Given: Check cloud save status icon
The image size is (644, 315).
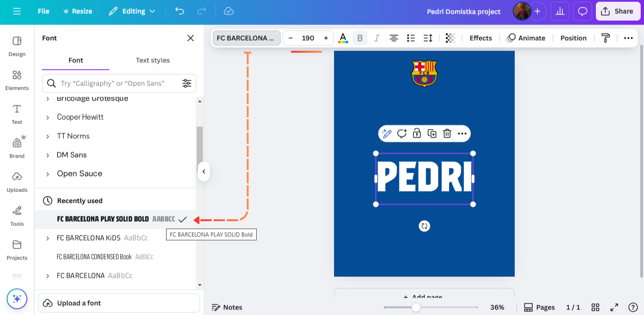Looking at the screenshot, I should (229, 11).
